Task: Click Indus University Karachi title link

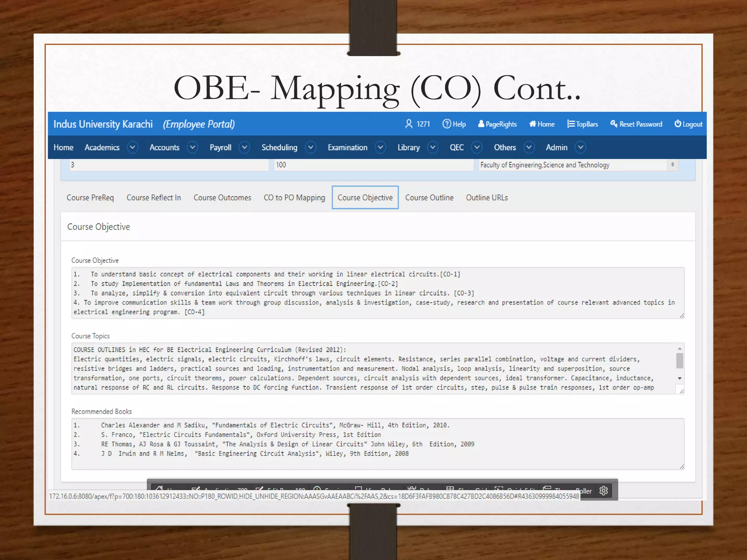Action: click(x=103, y=124)
